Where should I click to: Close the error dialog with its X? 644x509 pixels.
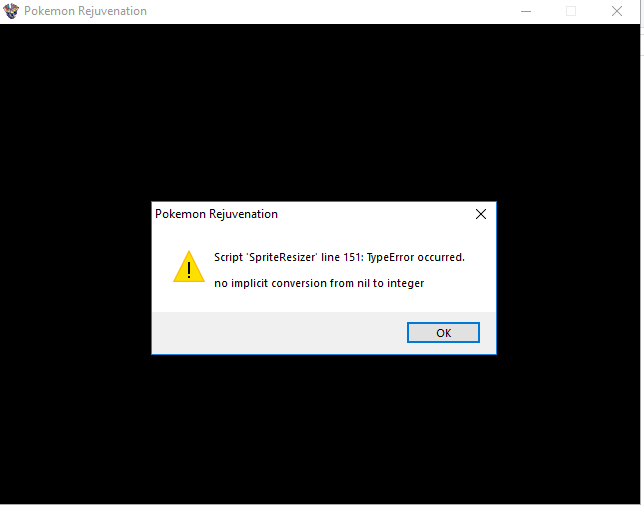click(481, 214)
